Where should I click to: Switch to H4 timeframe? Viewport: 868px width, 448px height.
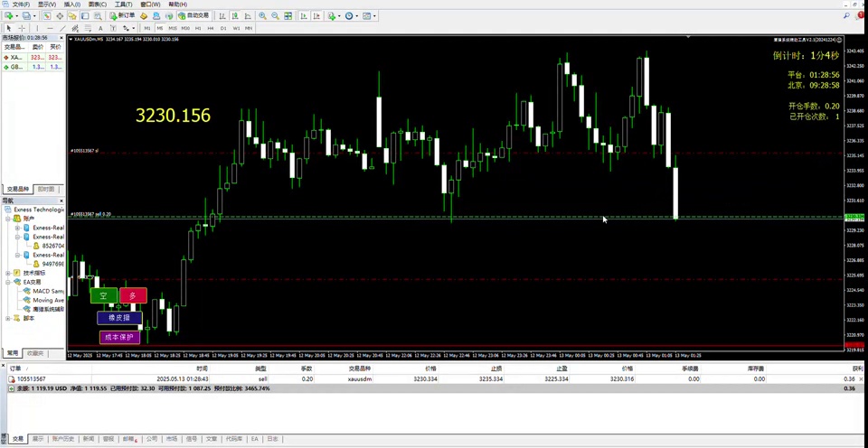[211, 28]
